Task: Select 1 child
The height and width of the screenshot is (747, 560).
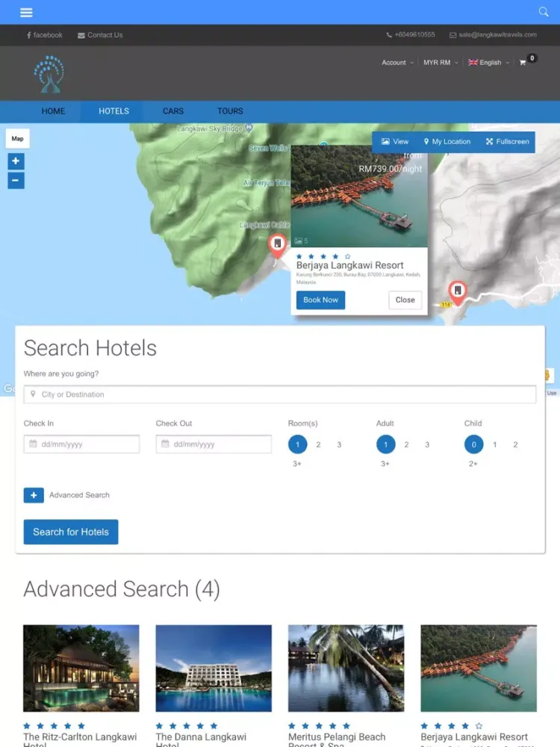Action: pyautogui.click(x=495, y=444)
